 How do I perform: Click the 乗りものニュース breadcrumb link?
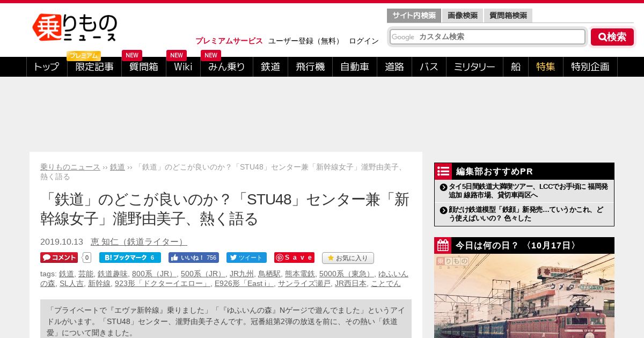pos(70,167)
